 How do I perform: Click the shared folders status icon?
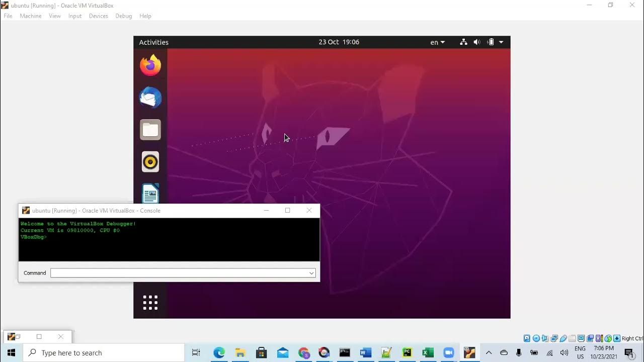click(x=572, y=338)
